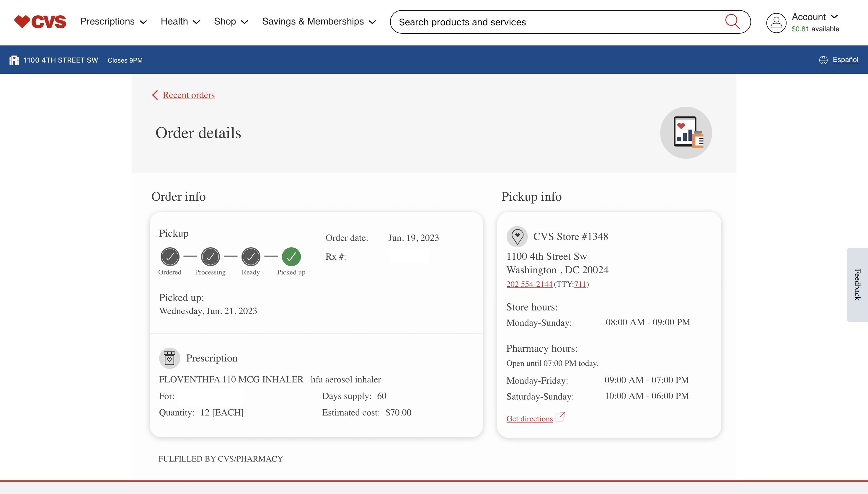The width and height of the screenshot is (868, 494).
Task: Expand the Prescriptions dropdown menu
Action: tap(113, 22)
